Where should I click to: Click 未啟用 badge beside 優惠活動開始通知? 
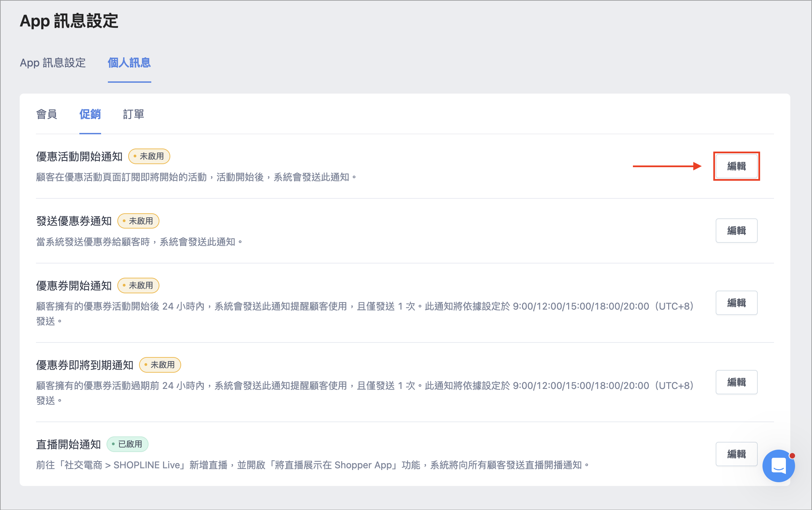pos(149,156)
